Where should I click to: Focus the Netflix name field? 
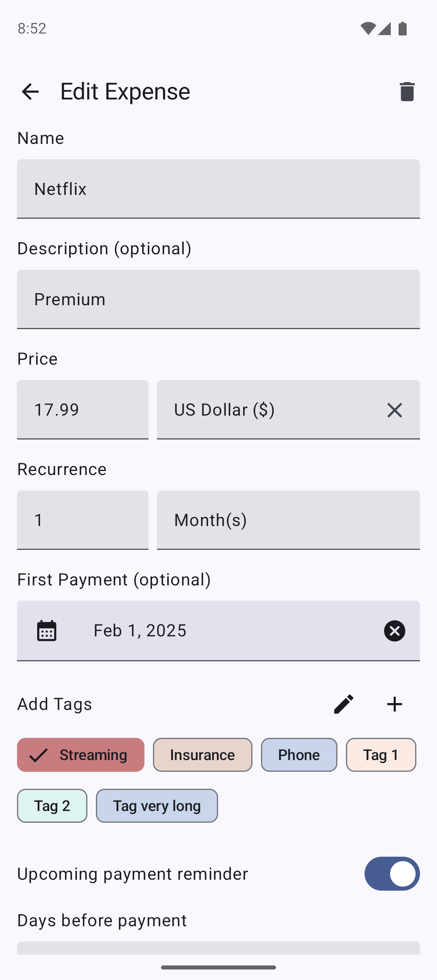coord(218,189)
